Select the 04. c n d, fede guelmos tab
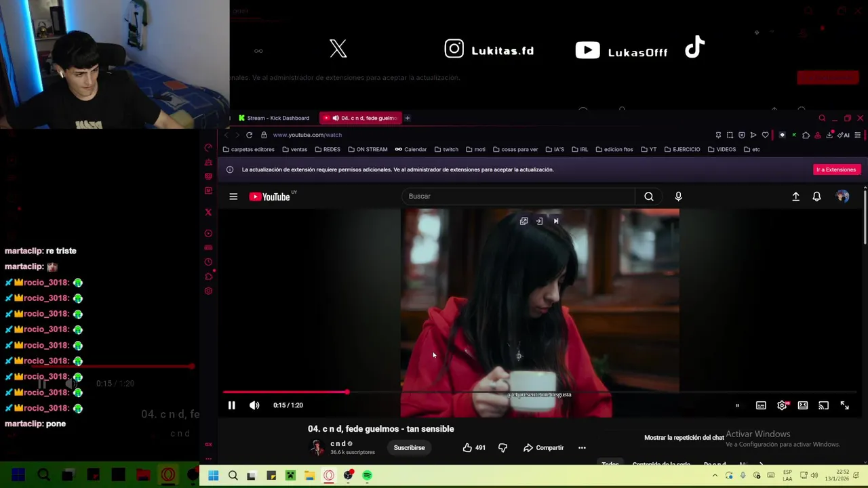The width and height of the screenshot is (868, 488). (361, 118)
